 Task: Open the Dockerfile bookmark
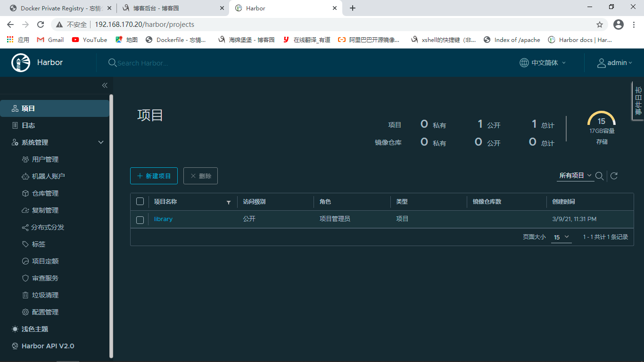tap(176, 40)
